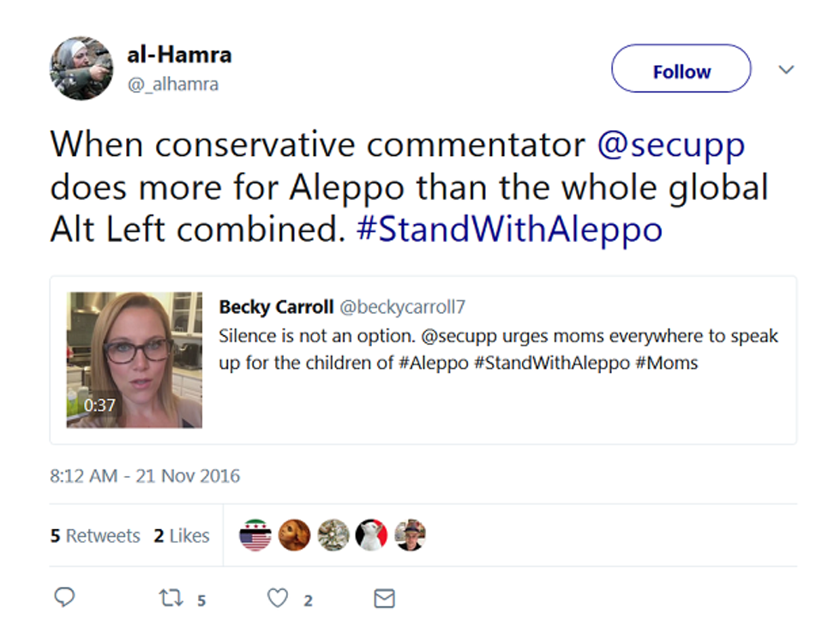Click the @_alhamra handle
This screenshot has height=632, width=840.
tap(172, 83)
